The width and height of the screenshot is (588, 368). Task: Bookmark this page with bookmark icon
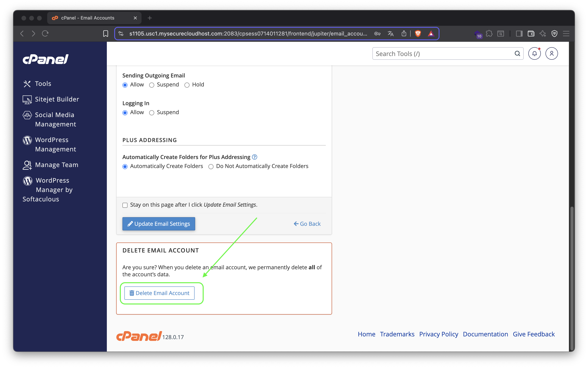105,34
